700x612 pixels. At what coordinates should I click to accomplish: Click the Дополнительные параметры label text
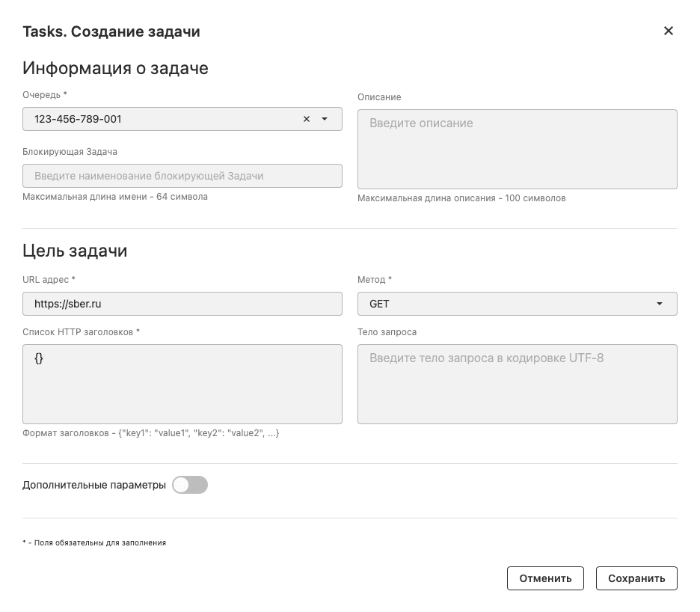tap(94, 485)
